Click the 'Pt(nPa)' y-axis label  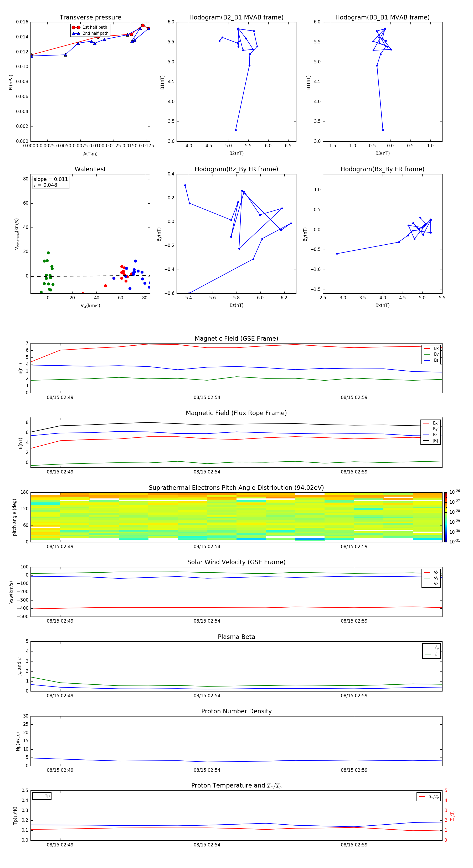[x=11, y=82]
